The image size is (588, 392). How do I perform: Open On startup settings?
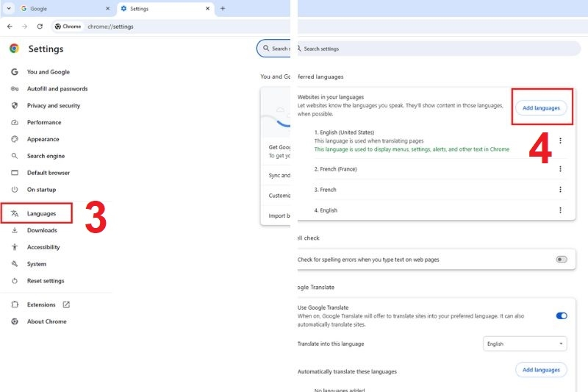[41, 190]
